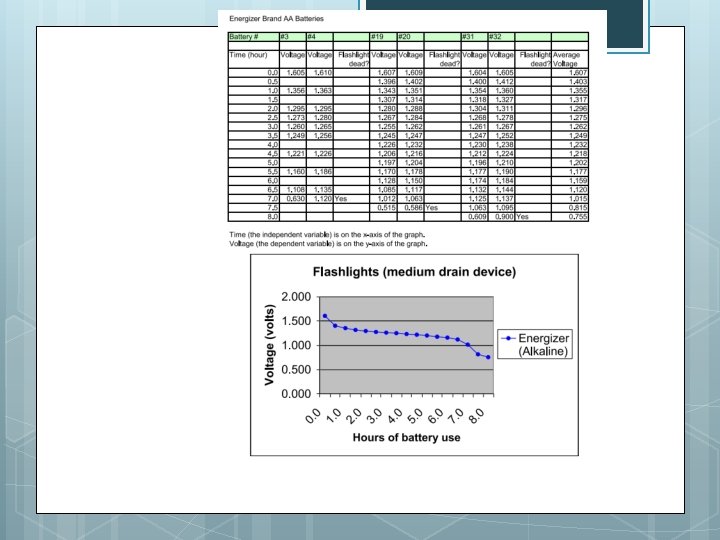Click the 1.085 voltage cell
The height and width of the screenshot is (540, 720).
pyautogui.click(x=383, y=190)
